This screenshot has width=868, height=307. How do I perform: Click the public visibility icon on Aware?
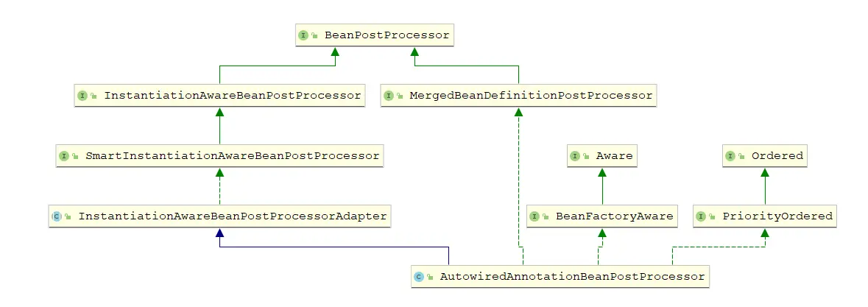pos(586,157)
